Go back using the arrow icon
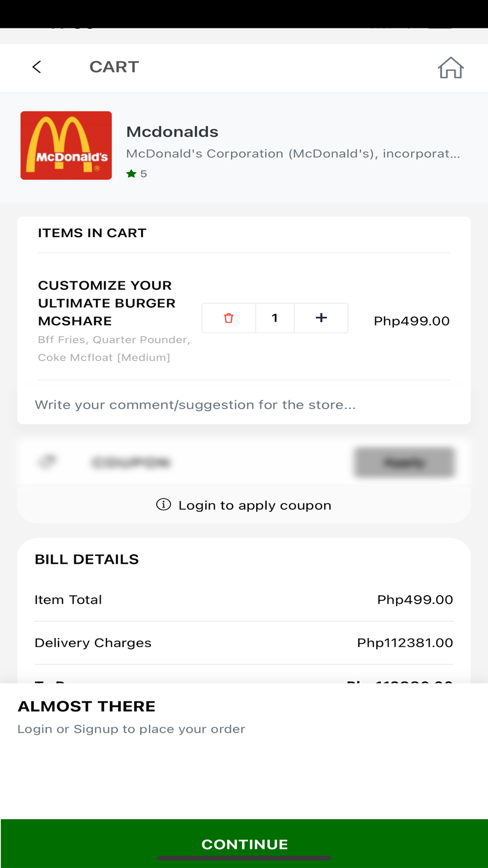Image resolution: width=488 pixels, height=868 pixels. (x=37, y=67)
